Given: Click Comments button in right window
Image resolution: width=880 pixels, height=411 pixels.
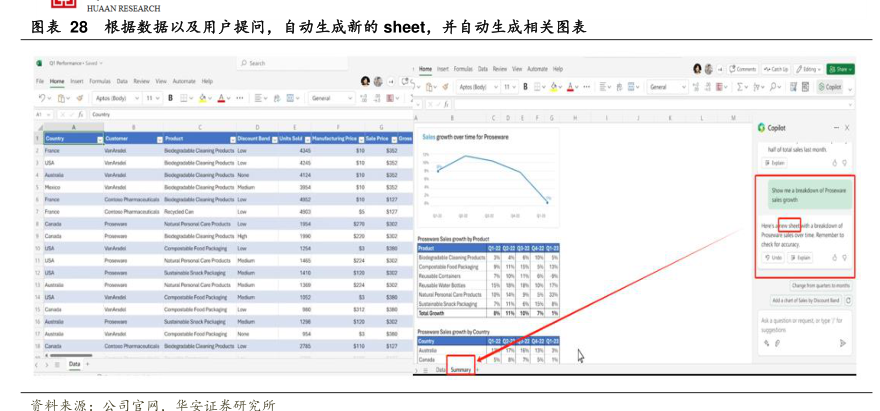Looking at the screenshot, I should [x=743, y=69].
